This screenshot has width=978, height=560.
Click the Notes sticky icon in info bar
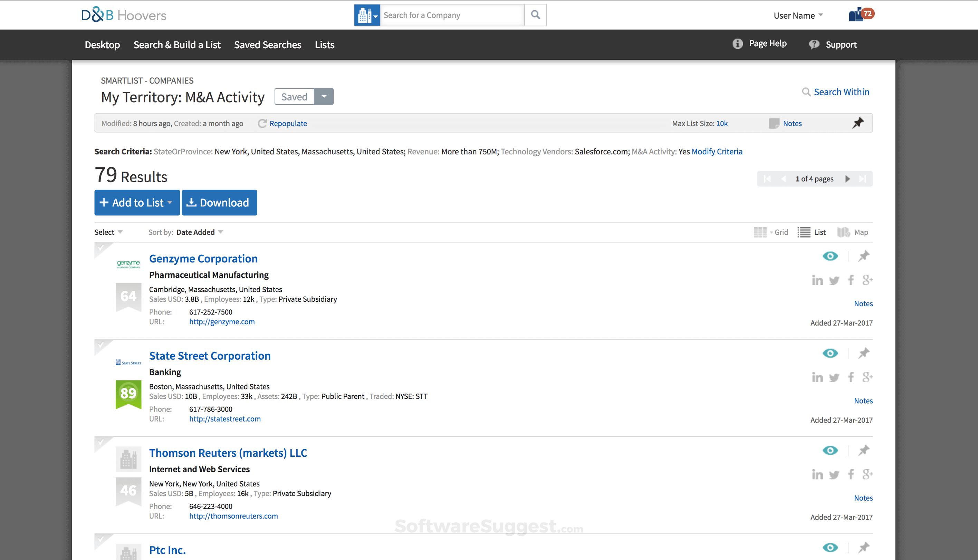(x=774, y=124)
